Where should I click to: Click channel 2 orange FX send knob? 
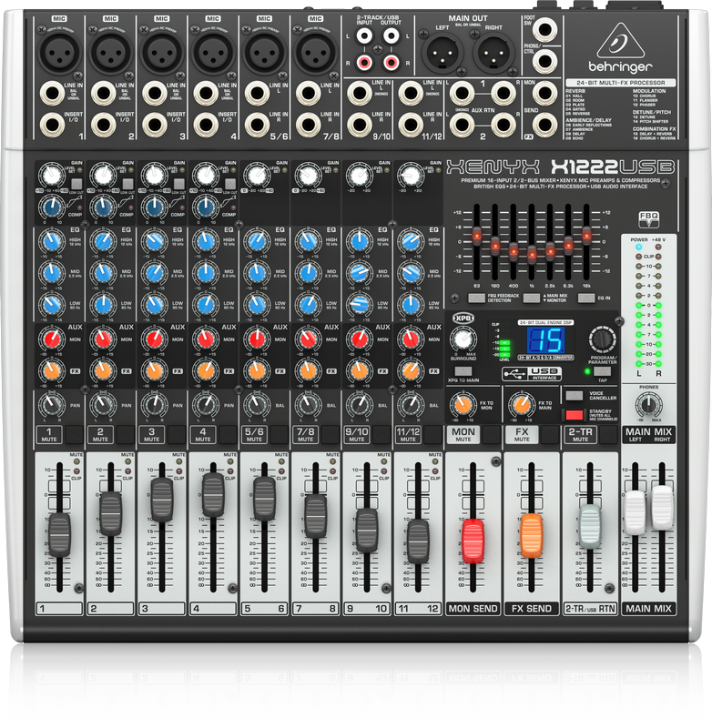103,370
